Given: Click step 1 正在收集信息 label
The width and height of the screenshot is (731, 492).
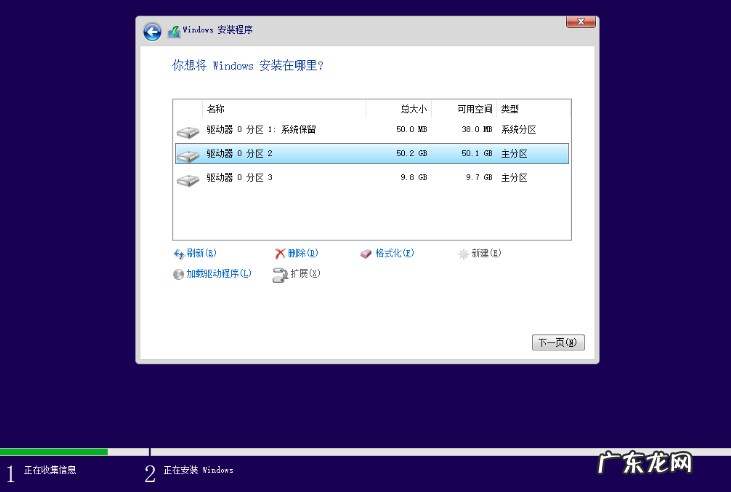Looking at the screenshot, I should (x=50, y=470).
